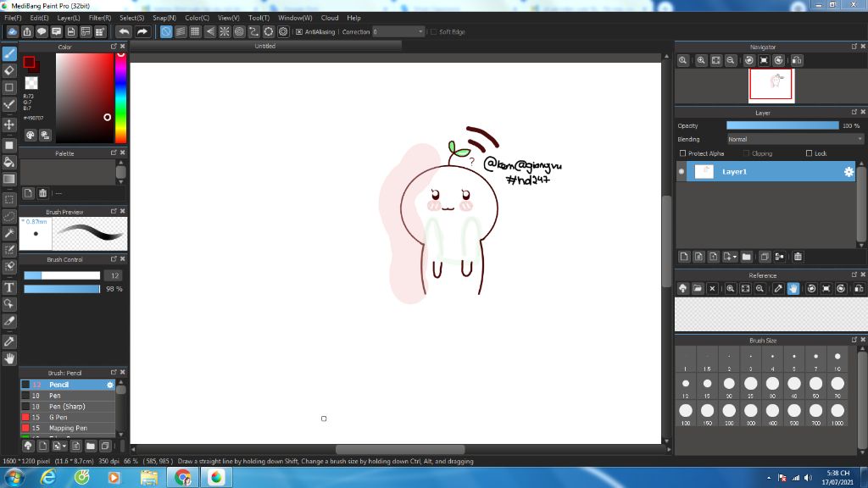This screenshot has height=488, width=868.
Task: Open Layer1 settings gear icon
Action: click(849, 172)
